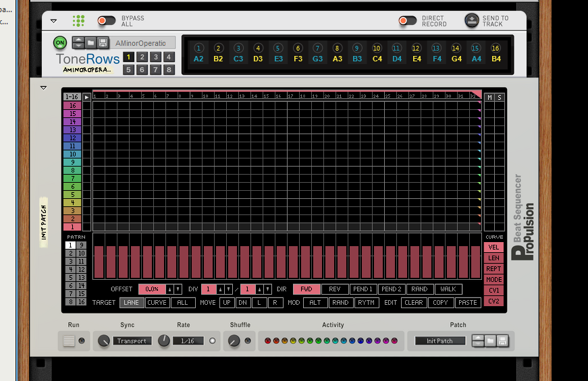The image size is (588, 381).
Task: Toggle the Bypass All switch
Action: coord(107,21)
